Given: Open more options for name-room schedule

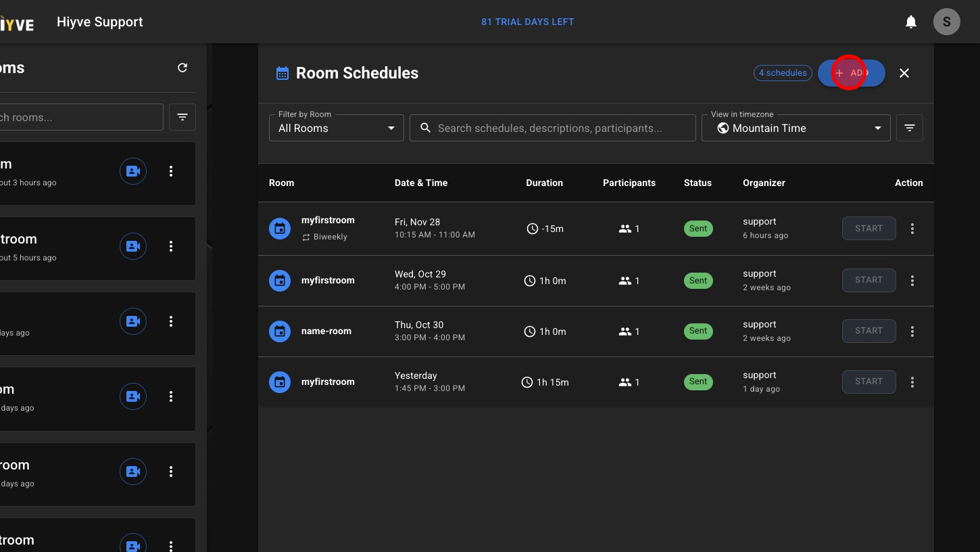Looking at the screenshot, I should (912, 331).
